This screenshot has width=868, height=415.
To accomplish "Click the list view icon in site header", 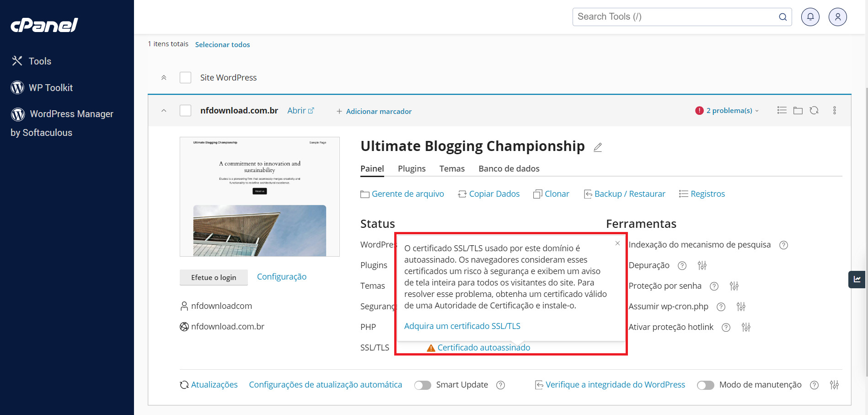I will [782, 110].
